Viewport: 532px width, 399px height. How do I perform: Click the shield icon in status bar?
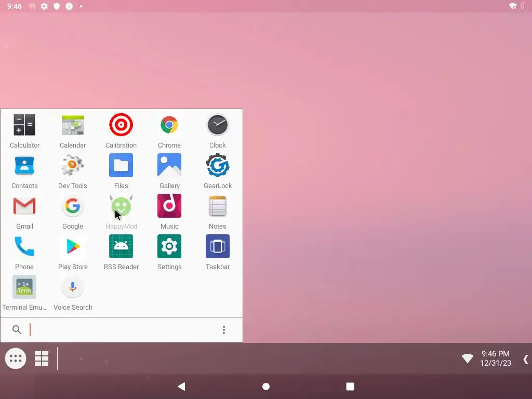[57, 6]
